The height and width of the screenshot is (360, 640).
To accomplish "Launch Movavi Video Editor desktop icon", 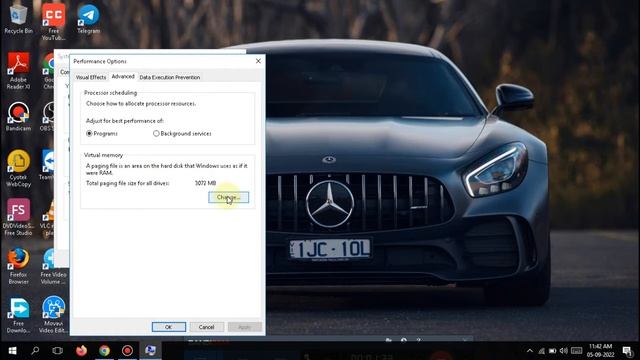I will point(53,315).
